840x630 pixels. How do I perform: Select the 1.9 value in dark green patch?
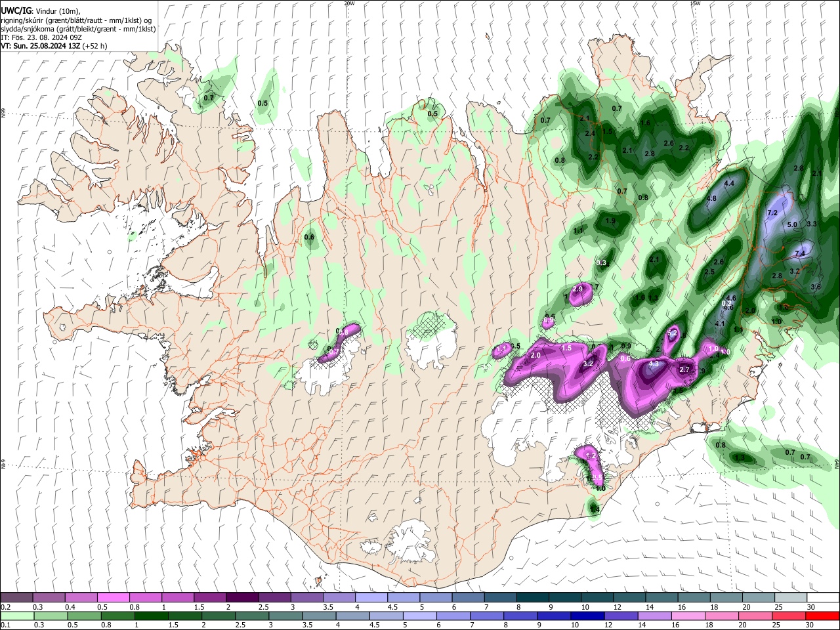coord(610,221)
